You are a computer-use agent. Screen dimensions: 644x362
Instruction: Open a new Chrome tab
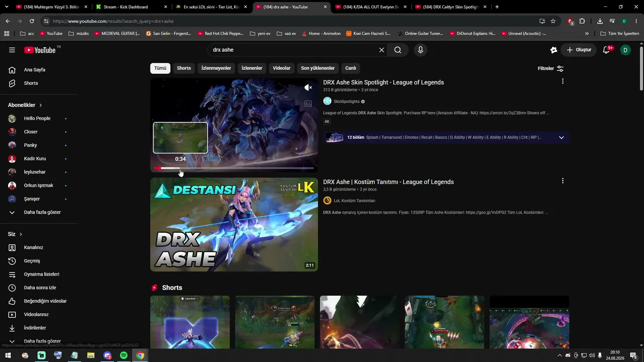click(x=497, y=7)
